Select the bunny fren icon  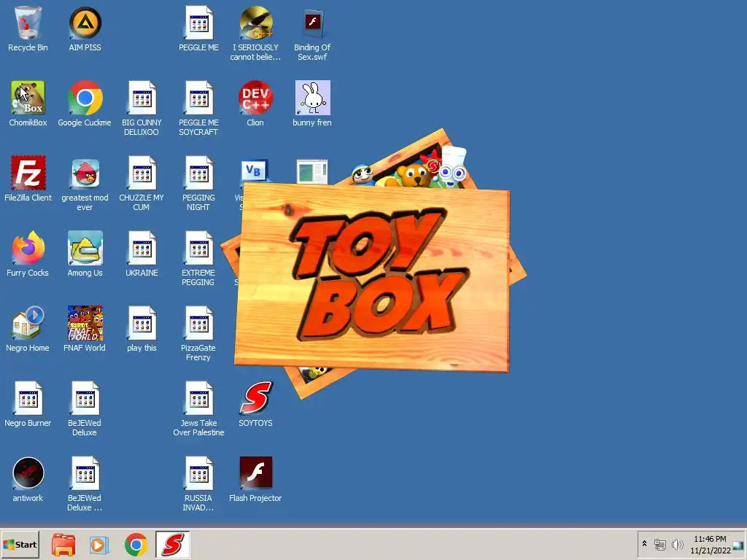[312, 98]
